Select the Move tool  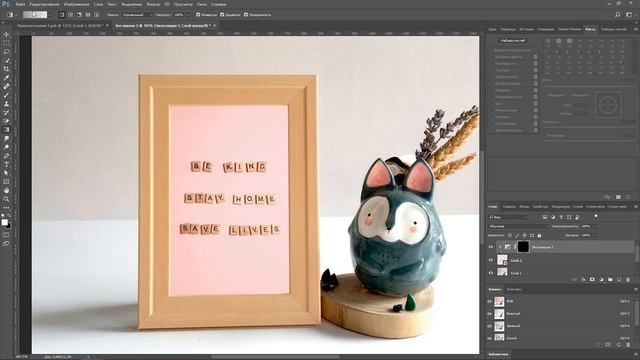(6, 34)
